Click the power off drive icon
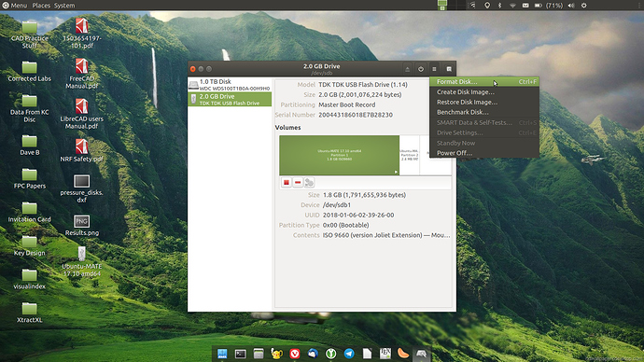 tap(421, 69)
